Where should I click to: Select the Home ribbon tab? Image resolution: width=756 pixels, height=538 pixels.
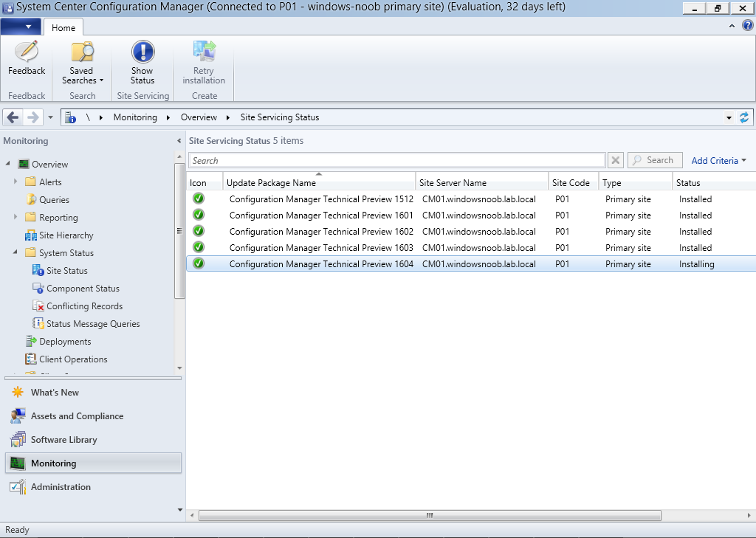coord(63,27)
